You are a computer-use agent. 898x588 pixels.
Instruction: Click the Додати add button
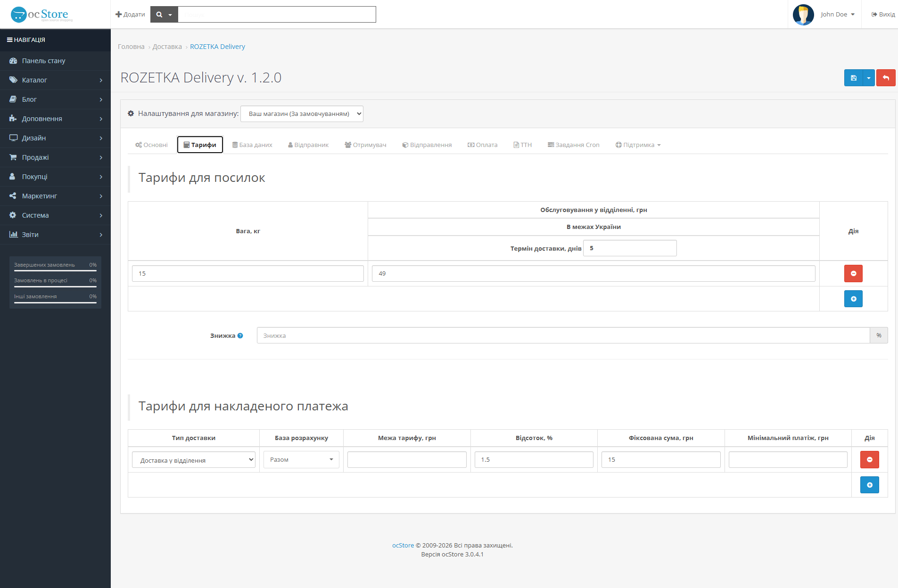coord(130,15)
